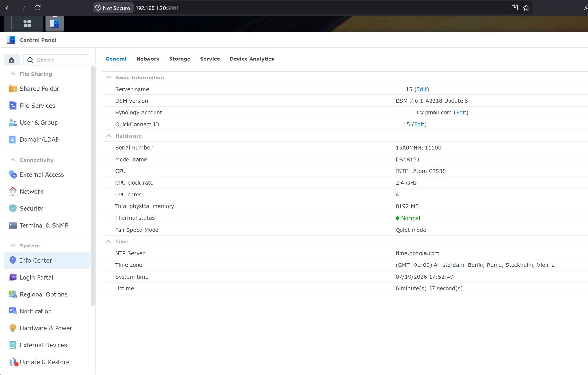Open External Devices icon
The height and width of the screenshot is (375, 588).
13,345
